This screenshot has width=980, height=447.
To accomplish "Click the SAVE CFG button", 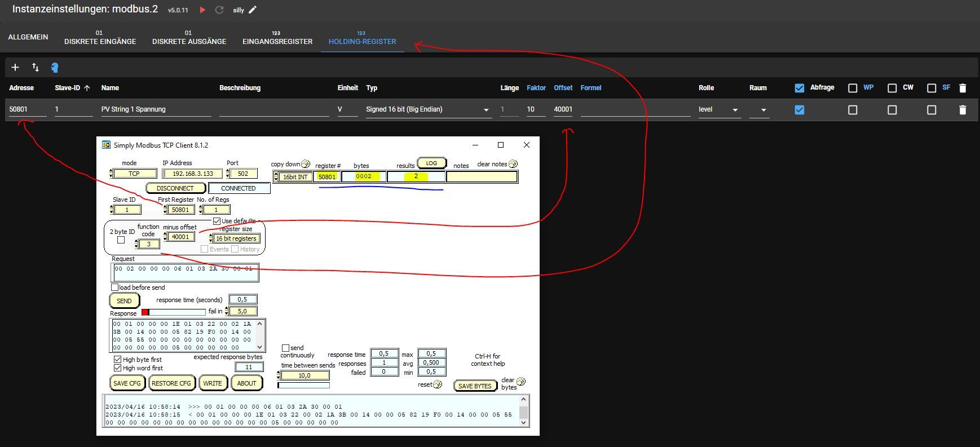I will point(127,383).
